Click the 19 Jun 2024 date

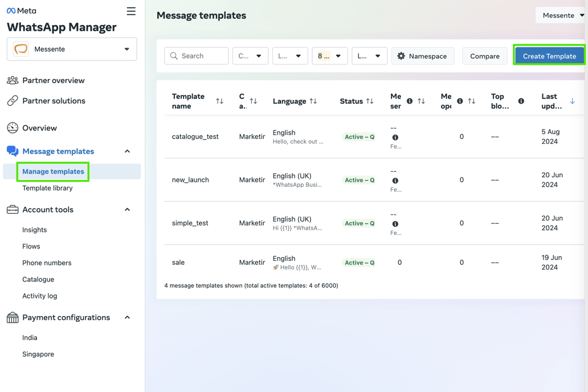click(552, 262)
